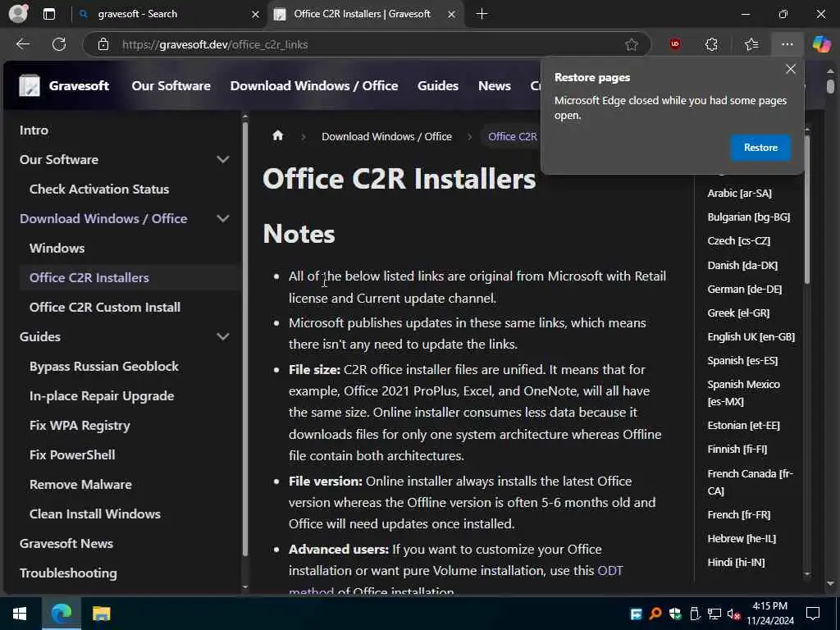Open uBlock Origin extension icon
The height and width of the screenshot is (630, 840).
pyautogui.click(x=675, y=44)
